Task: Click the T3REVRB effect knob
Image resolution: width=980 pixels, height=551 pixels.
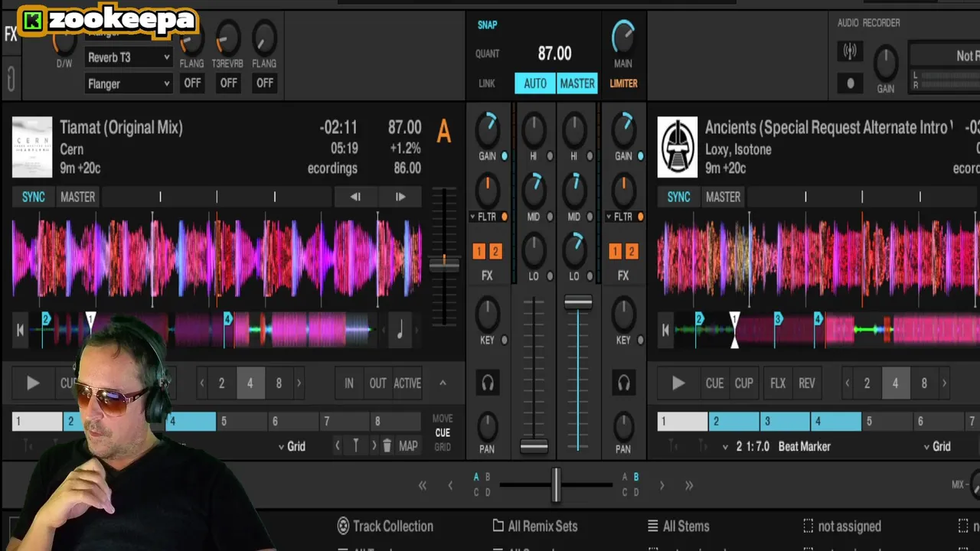Action: pos(227,37)
